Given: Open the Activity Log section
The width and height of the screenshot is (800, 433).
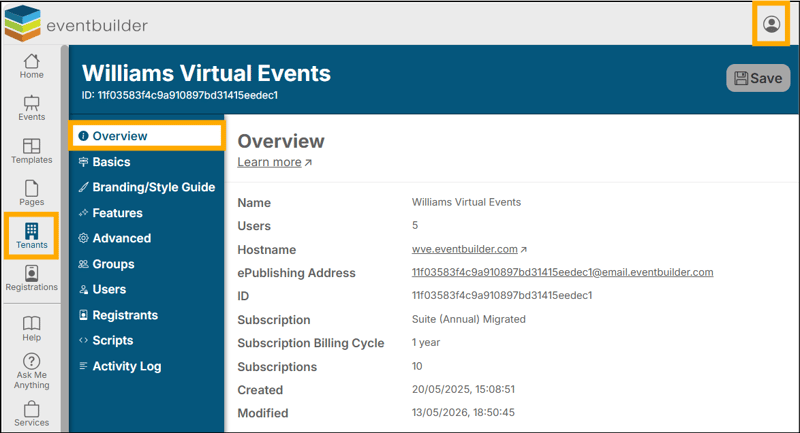Looking at the screenshot, I should pos(146,366).
